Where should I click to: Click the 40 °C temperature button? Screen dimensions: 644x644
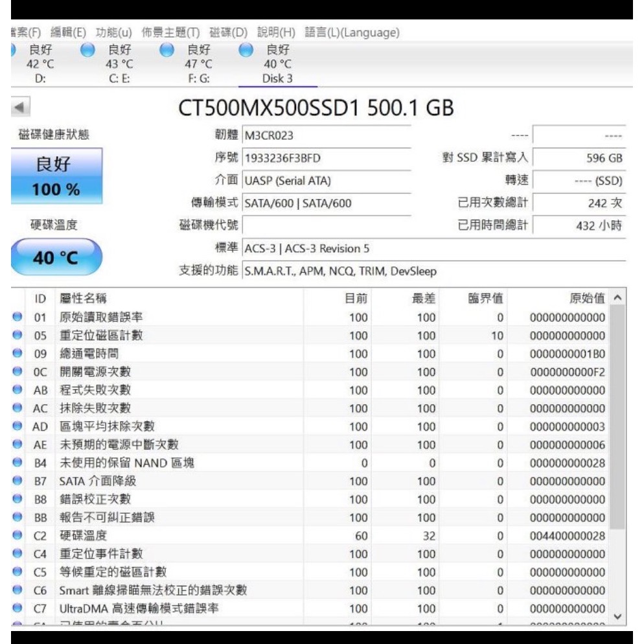pyautogui.click(x=56, y=257)
